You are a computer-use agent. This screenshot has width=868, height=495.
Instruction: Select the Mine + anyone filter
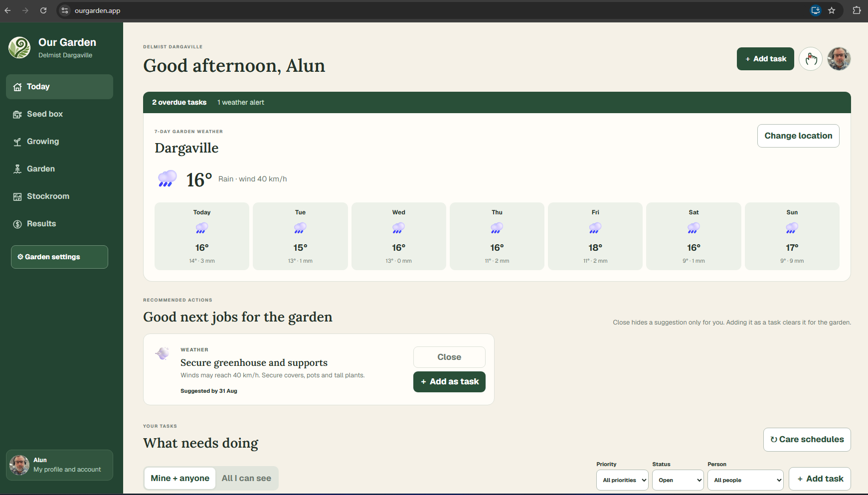tap(180, 479)
